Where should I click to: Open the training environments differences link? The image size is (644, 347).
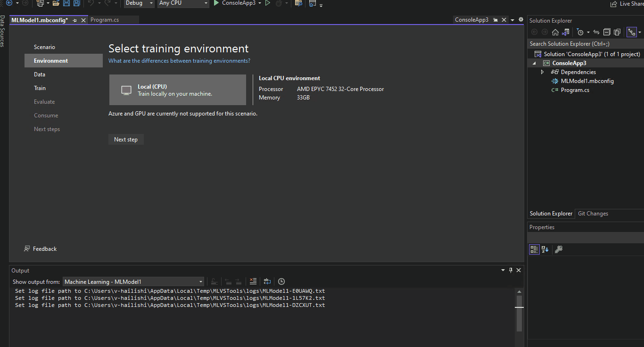178,61
